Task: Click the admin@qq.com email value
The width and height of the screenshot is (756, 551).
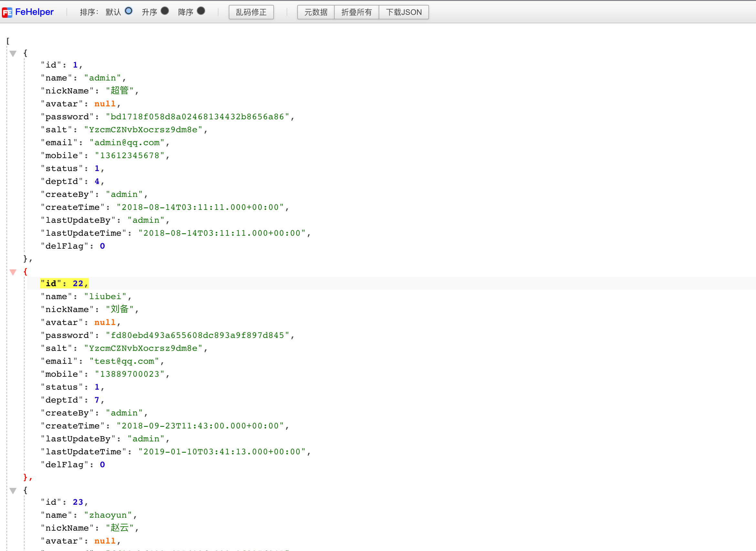Action: 127,143
